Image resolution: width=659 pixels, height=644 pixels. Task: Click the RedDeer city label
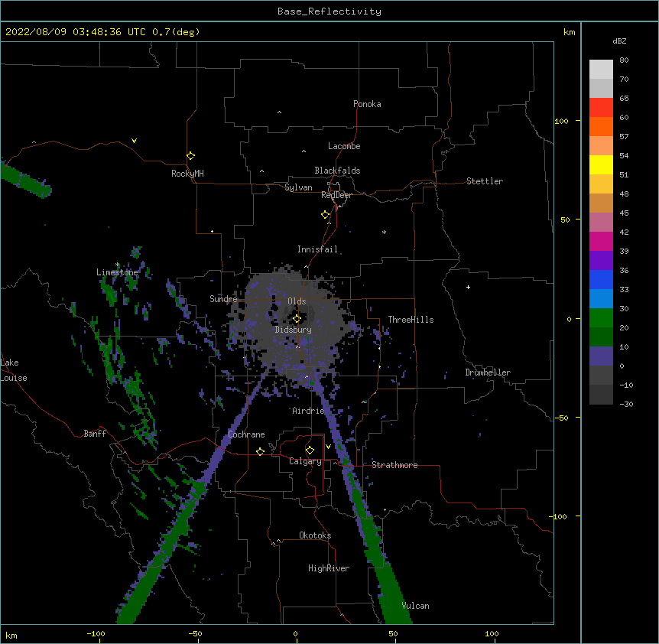(336, 195)
